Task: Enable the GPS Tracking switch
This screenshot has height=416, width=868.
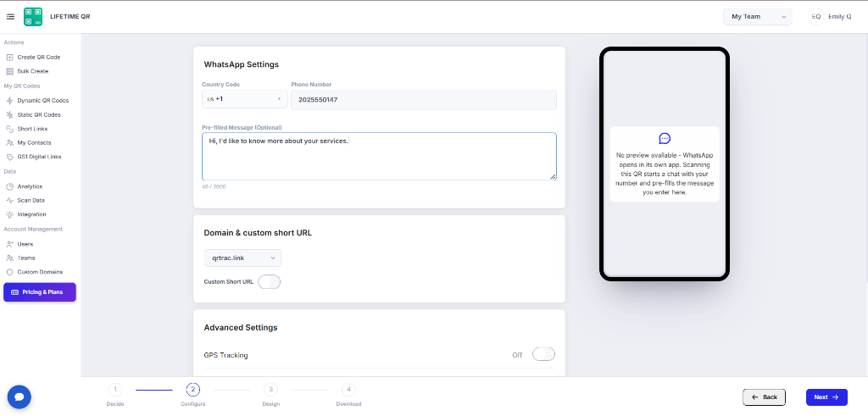Action: pyautogui.click(x=543, y=354)
